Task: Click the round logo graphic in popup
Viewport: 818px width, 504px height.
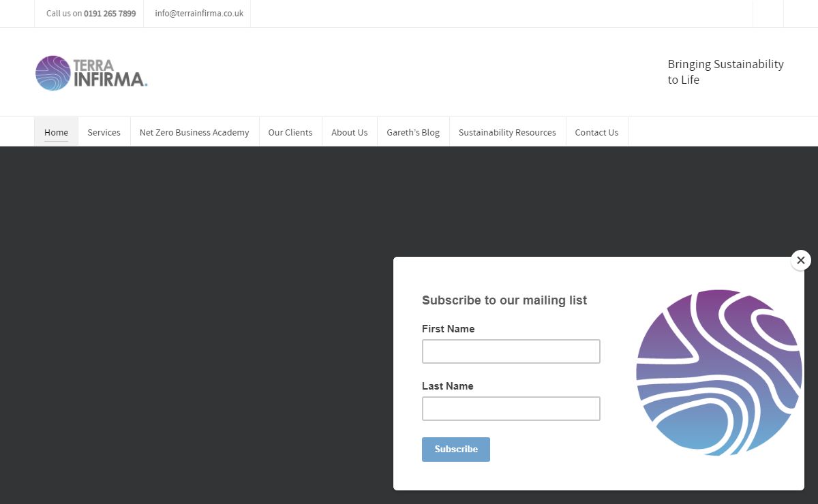Action: tap(719, 373)
